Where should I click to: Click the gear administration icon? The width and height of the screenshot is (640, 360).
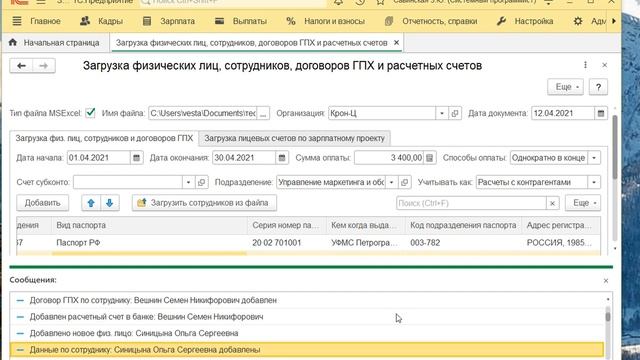(578, 21)
